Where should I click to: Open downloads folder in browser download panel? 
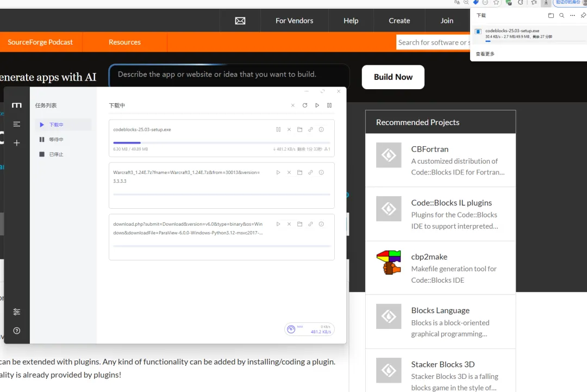[x=551, y=15]
